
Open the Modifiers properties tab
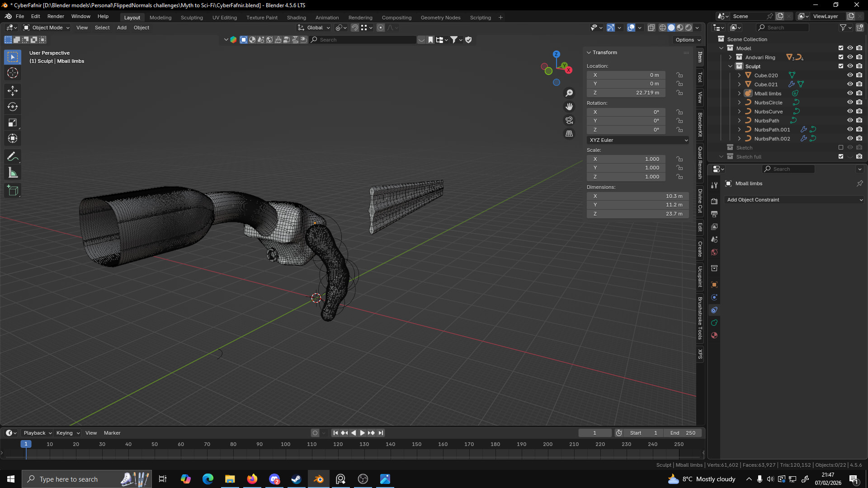(x=714, y=185)
